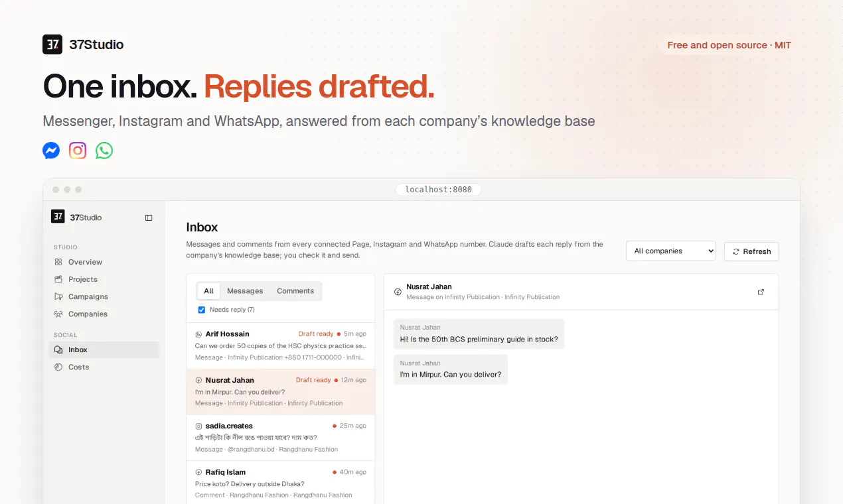Viewport: 843px width, 504px height.
Task: Switch to the Messages tab
Action: tap(245, 291)
